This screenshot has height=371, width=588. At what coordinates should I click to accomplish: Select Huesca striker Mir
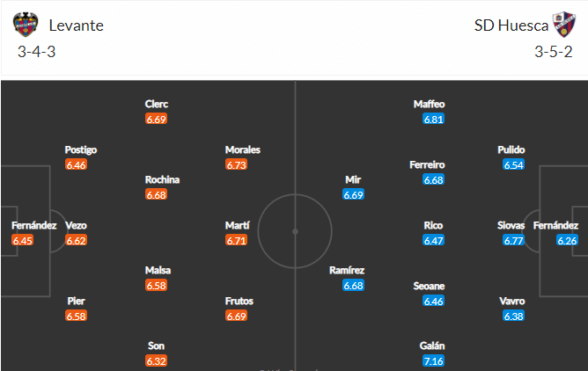pos(353,179)
